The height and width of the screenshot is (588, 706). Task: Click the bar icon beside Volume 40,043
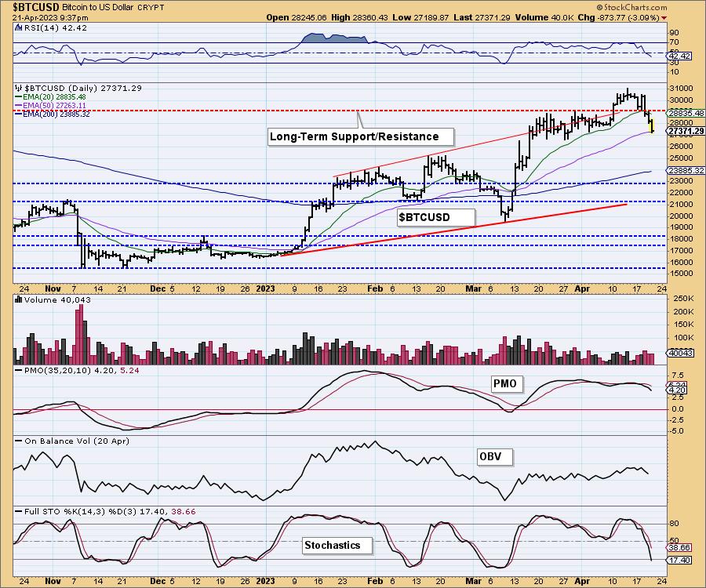point(19,299)
